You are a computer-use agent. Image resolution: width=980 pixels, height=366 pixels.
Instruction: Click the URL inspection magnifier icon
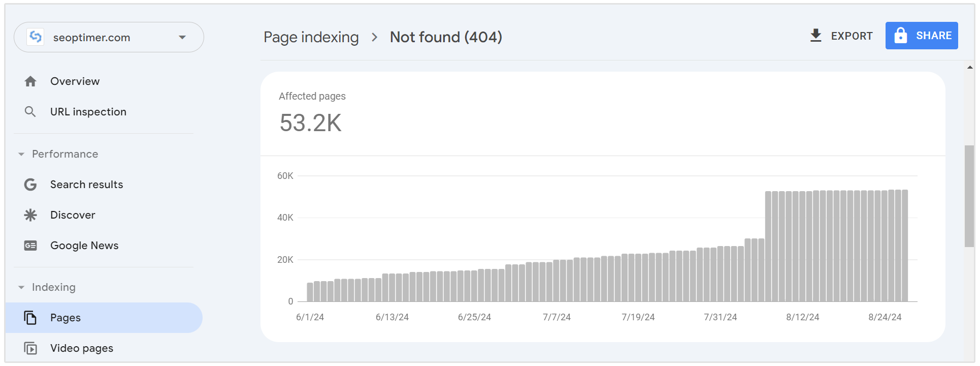pyautogui.click(x=30, y=112)
